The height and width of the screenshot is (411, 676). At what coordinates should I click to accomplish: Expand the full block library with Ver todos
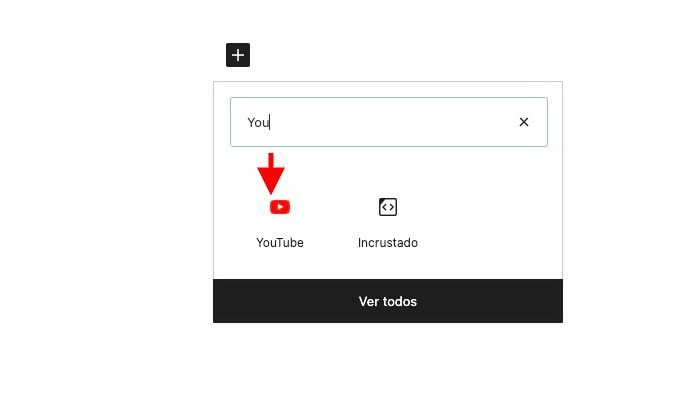[x=388, y=301]
